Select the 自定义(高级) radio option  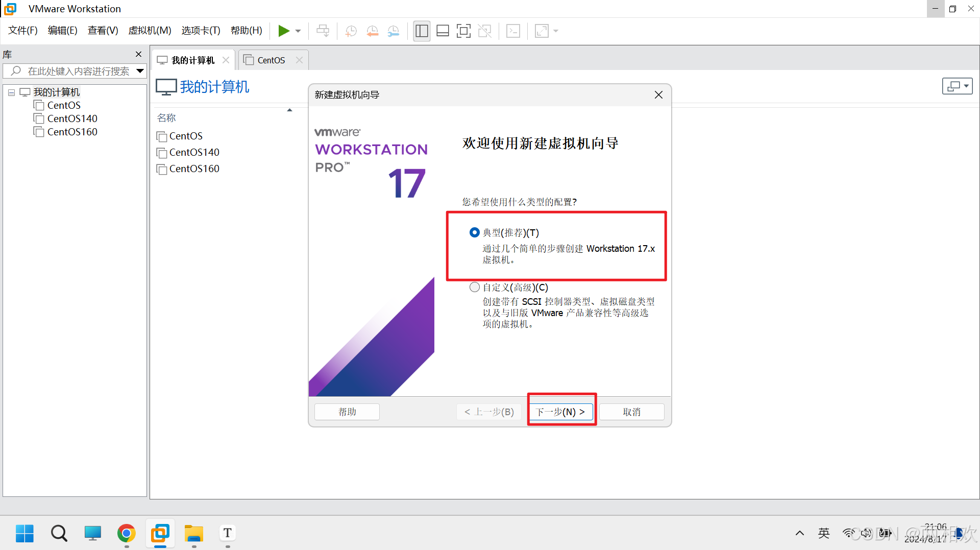[474, 287]
